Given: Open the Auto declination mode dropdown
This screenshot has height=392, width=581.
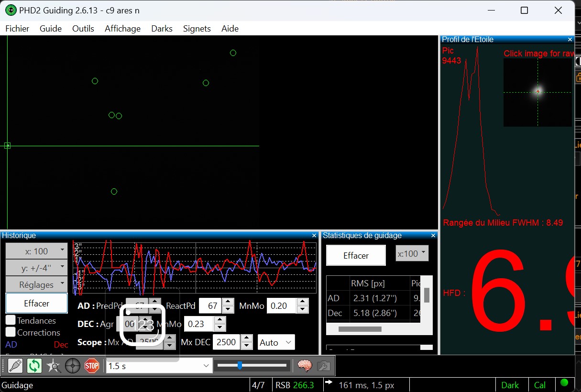Looking at the screenshot, I should tap(276, 342).
